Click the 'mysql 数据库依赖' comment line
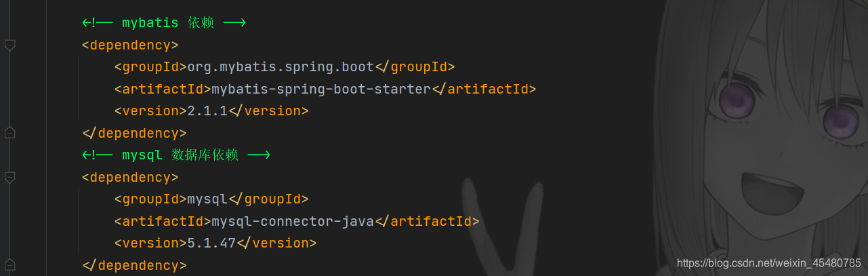The width and height of the screenshot is (868, 276). (x=176, y=155)
